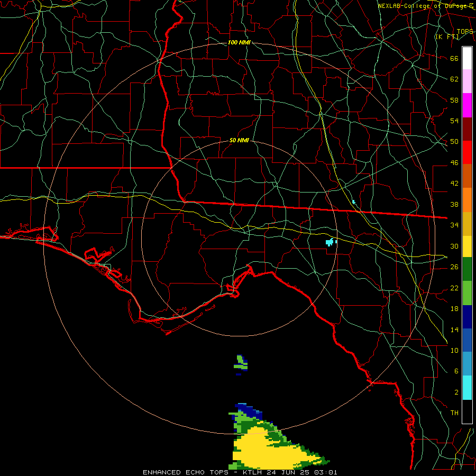
Task: Pick the bright orange legend color band
Action: [467, 200]
